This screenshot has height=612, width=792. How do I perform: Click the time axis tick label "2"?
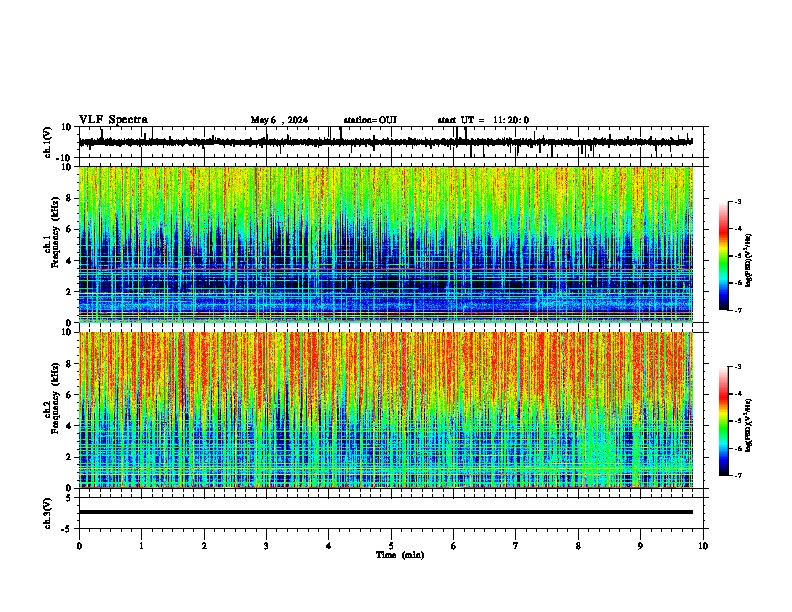pyautogui.click(x=204, y=546)
